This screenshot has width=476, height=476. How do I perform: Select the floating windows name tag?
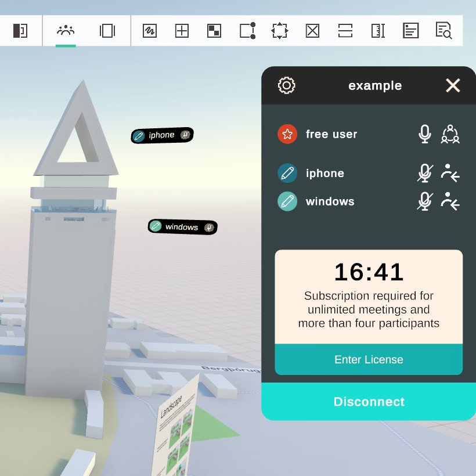[182, 227]
